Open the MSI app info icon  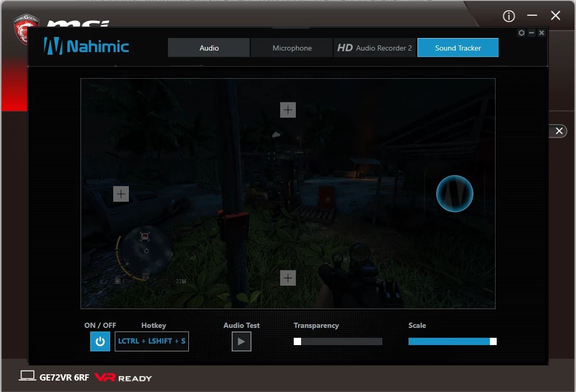[x=509, y=16]
